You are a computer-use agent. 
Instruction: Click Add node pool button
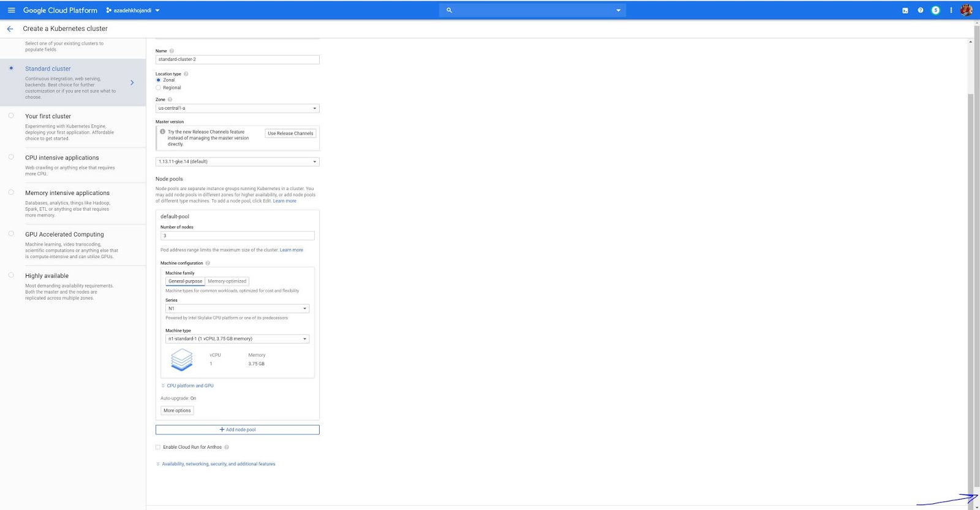(x=237, y=430)
